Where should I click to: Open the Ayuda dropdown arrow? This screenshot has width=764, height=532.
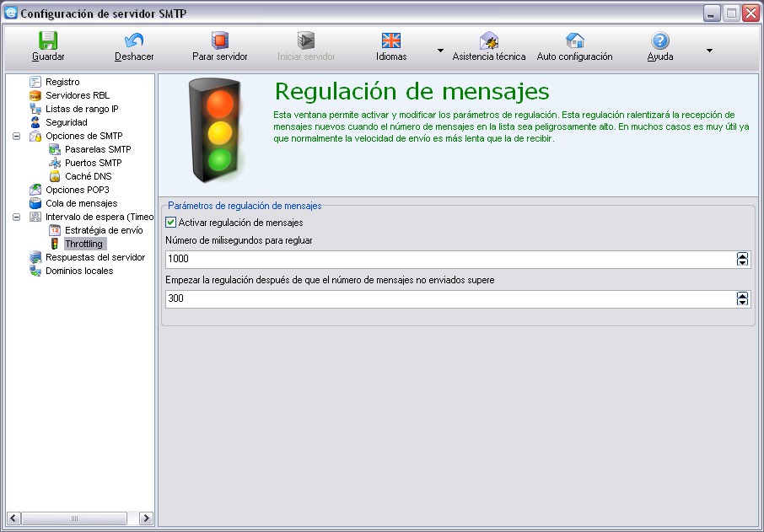[x=709, y=51]
